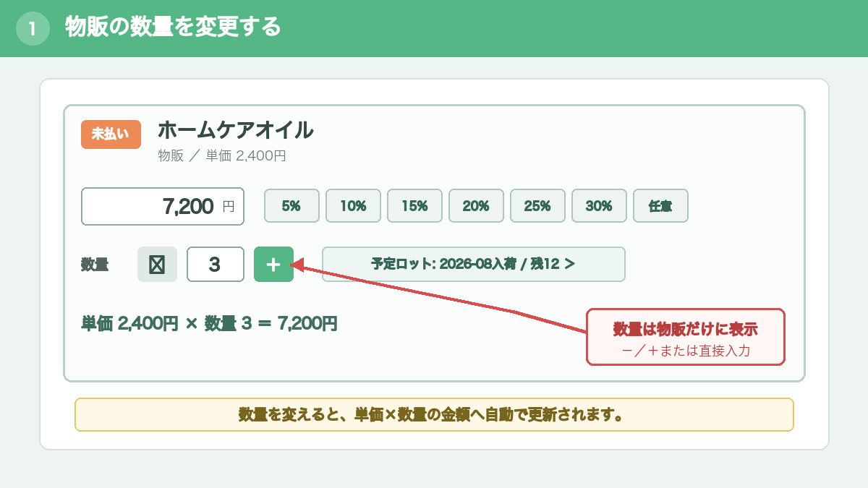This screenshot has width=868, height=488.
Task: Click the minus quantity button beside 数量
Action: 157,264
